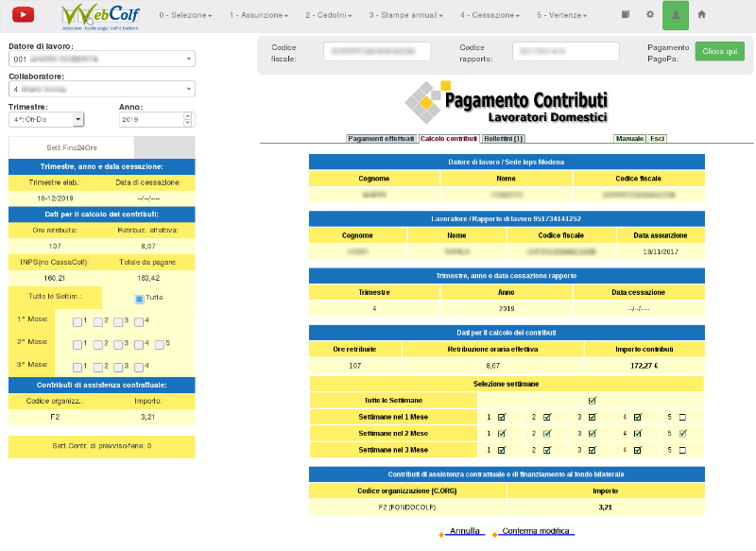Image resolution: width=756 pixels, height=551 pixels.
Task: Click the WebColf logo
Action: point(98,16)
